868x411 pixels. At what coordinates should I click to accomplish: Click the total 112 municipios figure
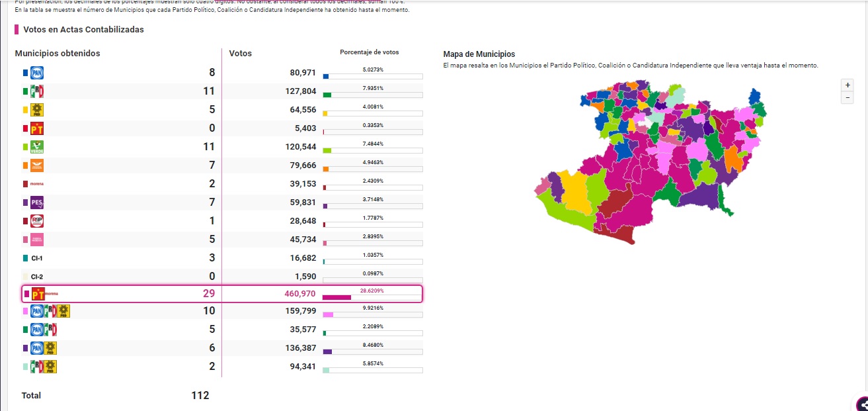click(200, 395)
